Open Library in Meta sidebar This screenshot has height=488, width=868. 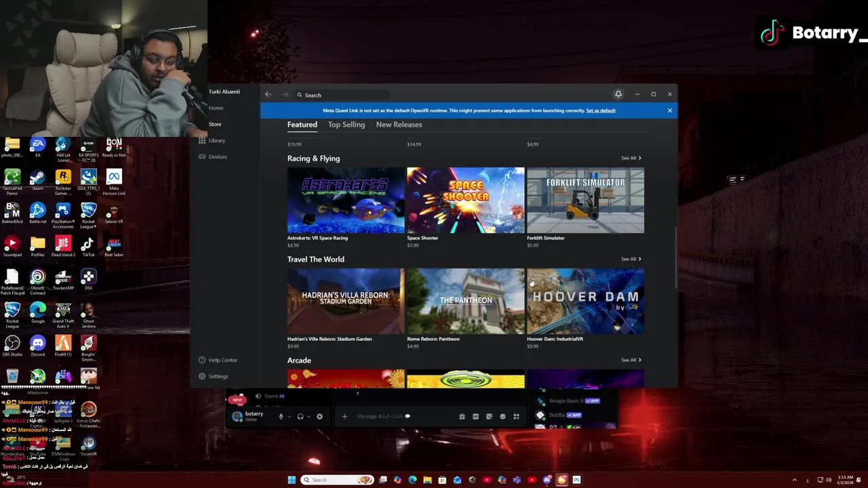[212, 140]
